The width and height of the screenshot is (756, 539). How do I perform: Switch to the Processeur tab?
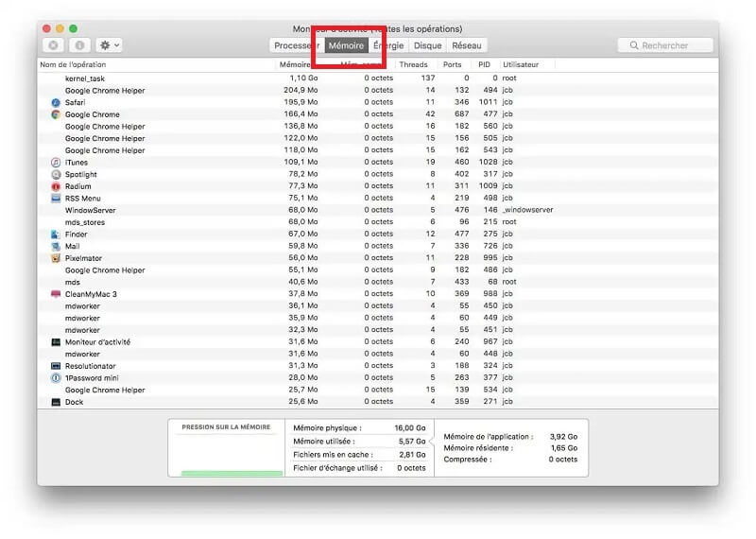[x=297, y=45]
